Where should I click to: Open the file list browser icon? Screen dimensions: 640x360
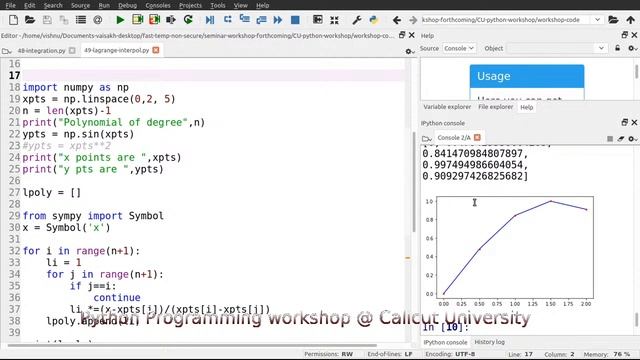(81, 20)
